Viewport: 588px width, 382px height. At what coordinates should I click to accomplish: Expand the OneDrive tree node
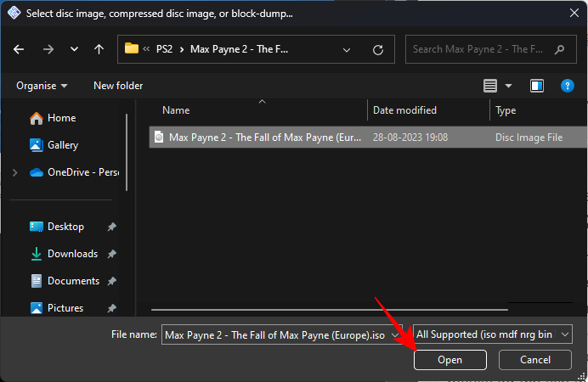point(15,172)
